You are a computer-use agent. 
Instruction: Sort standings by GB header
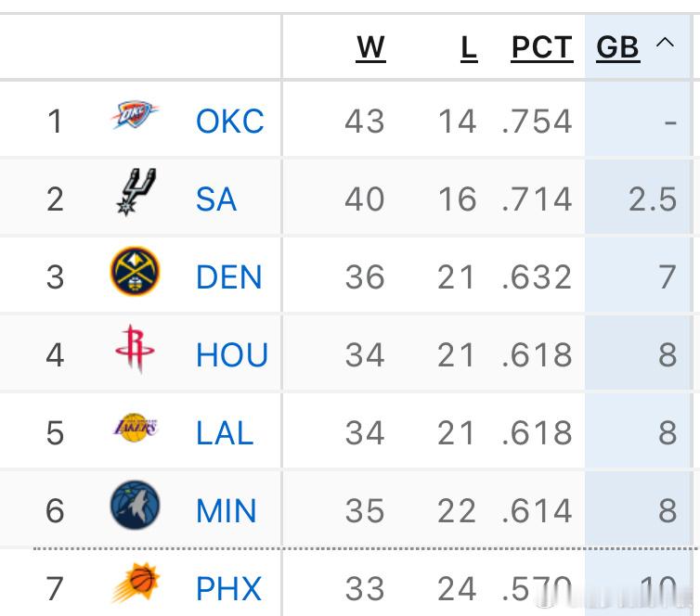pos(618,47)
